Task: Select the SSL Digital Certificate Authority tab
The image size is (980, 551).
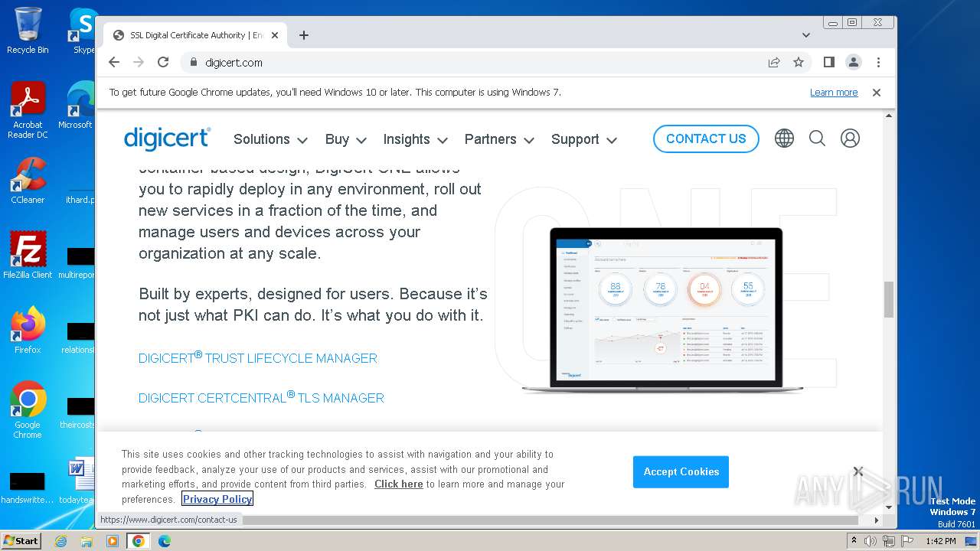Action: (x=195, y=35)
